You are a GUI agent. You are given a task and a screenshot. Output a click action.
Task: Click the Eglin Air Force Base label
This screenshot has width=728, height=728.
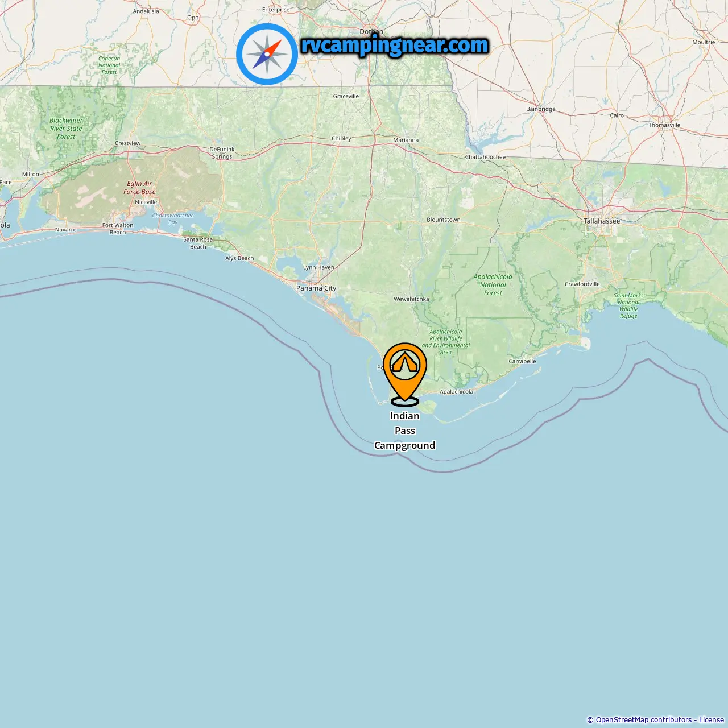tap(139, 188)
